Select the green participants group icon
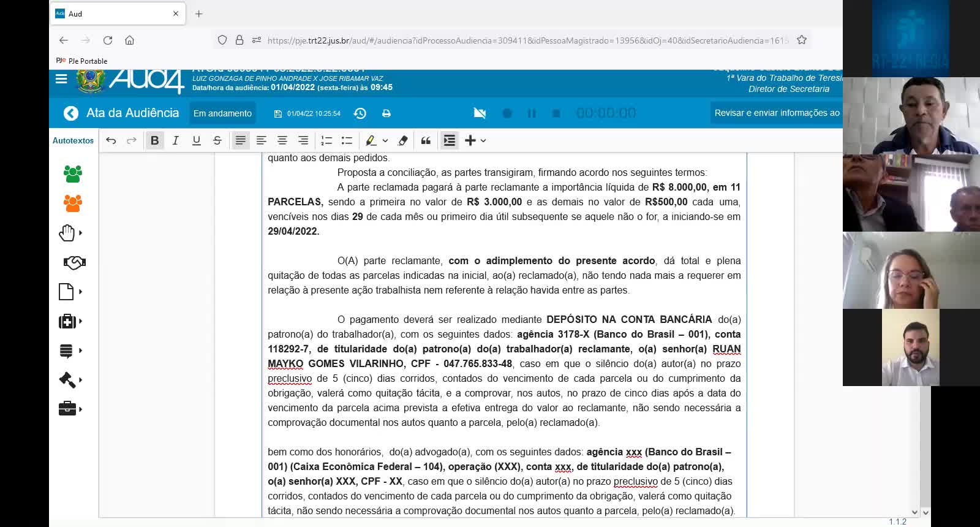980x527 pixels. [x=73, y=174]
